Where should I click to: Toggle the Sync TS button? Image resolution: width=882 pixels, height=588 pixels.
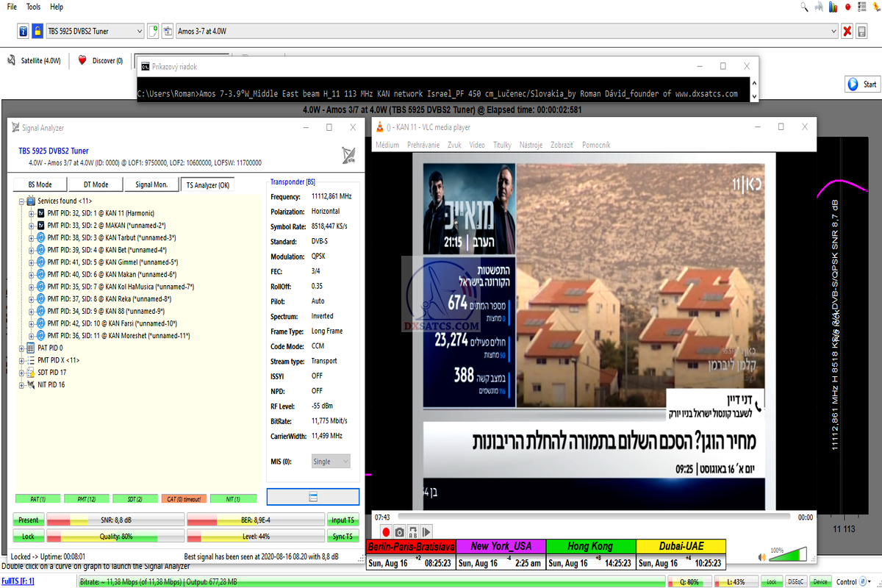click(343, 537)
